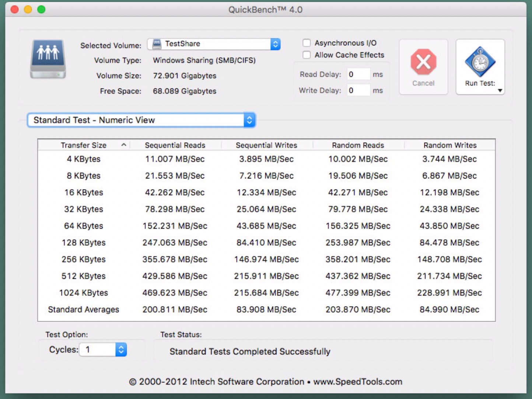The width and height of the screenshot is (532, 399).
Task: Click the 469.623 MB/Sec value
Action: click(x=175, y=293)
